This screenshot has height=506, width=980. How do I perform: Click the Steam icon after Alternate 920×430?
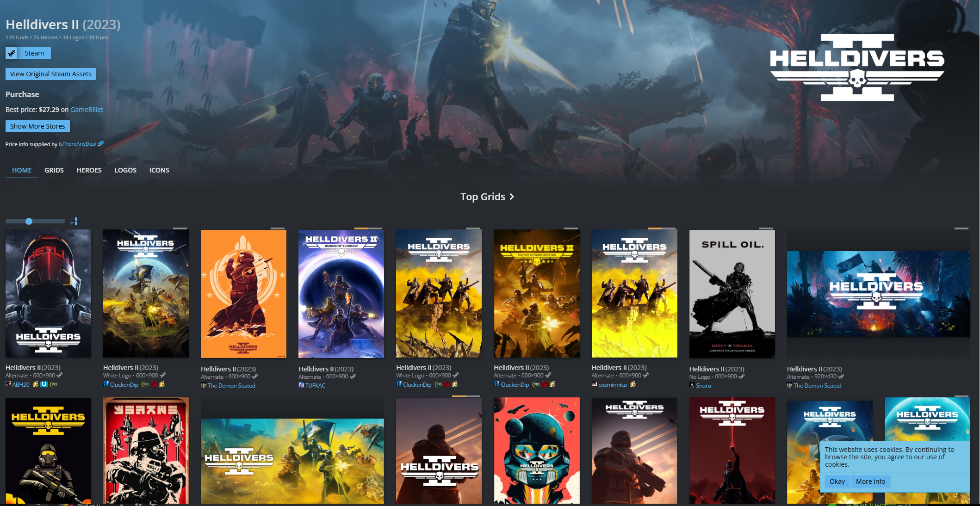coord(841,376)
